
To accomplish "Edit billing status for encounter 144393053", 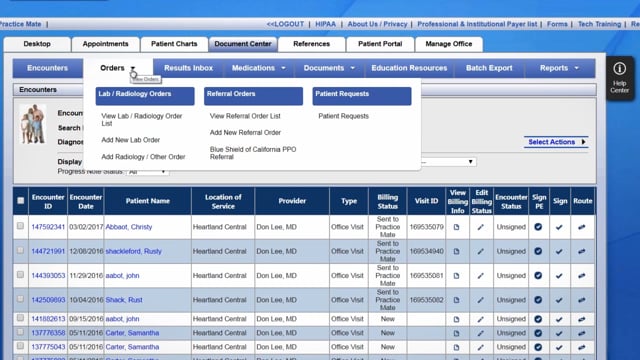I will coord(480,276).
